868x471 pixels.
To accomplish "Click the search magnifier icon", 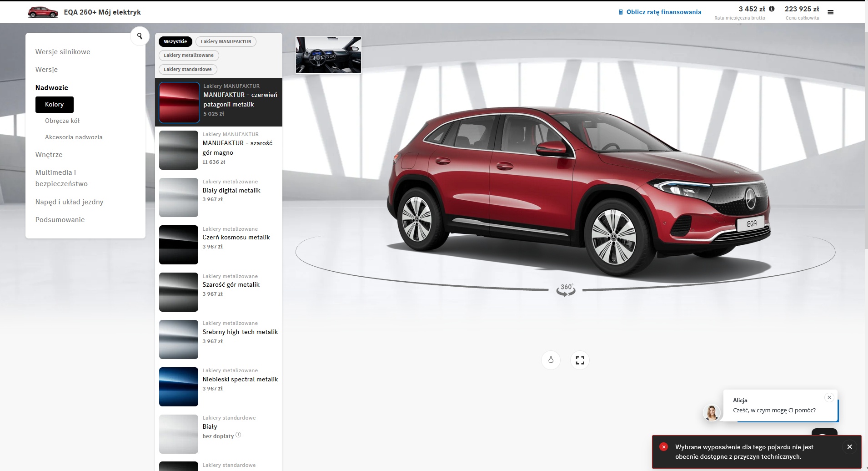I will (x=140, y=36).
